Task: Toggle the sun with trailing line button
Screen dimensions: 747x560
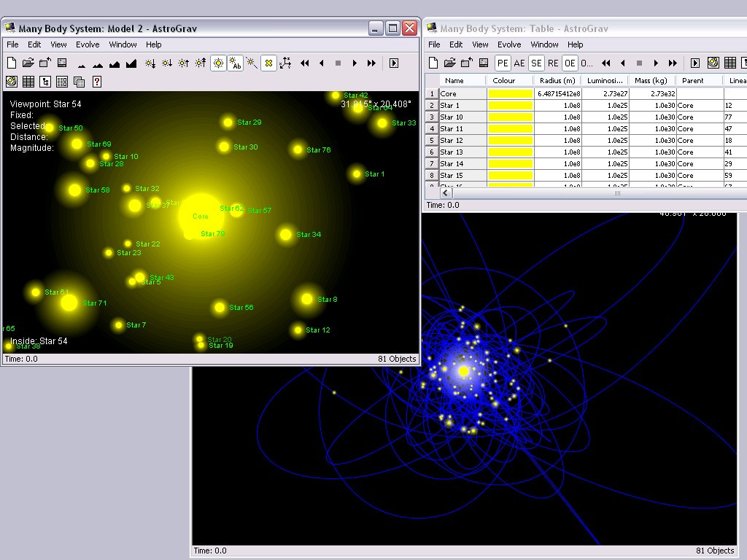Action: pos(252,63)
